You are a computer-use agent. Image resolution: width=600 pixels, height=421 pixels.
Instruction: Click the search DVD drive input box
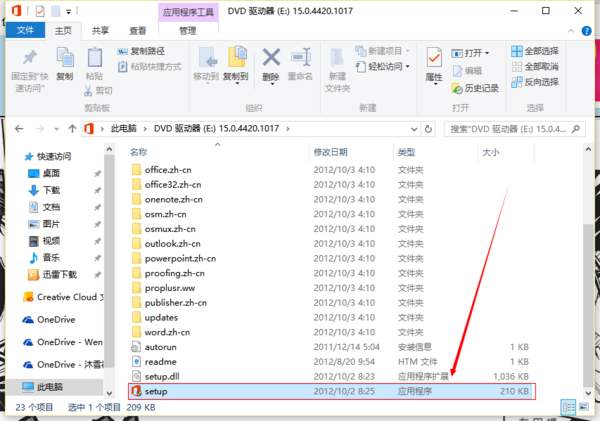[514, 129]
